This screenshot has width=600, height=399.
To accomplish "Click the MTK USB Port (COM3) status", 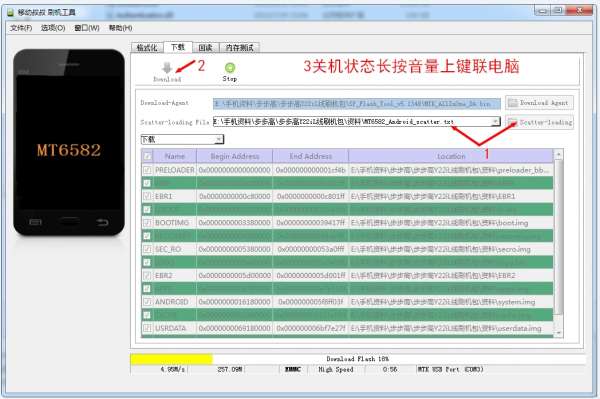I will click(450, 370).
